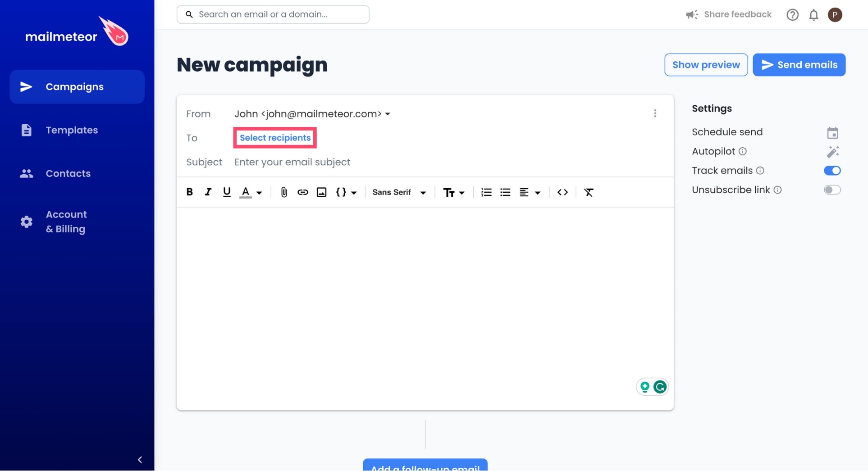Enable the Unsubscribe link toggle
The image size is (868, 471).
click(832, 190)
